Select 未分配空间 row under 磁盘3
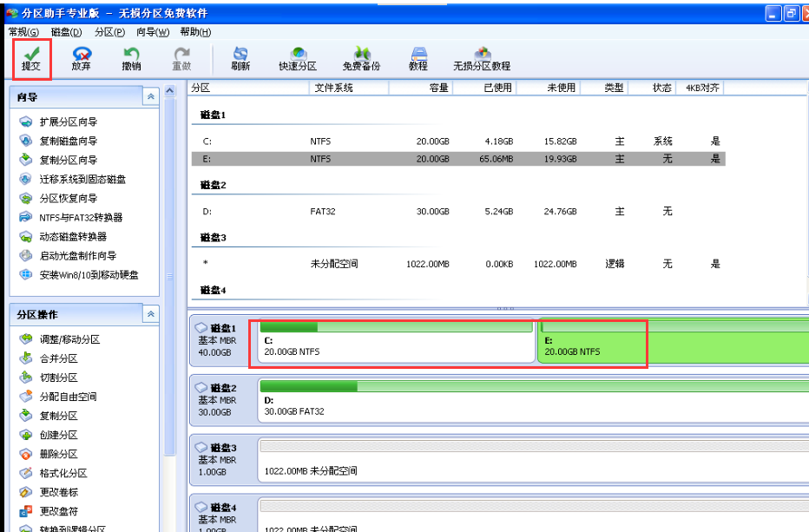 pyautogui.click(x=458, y=264)
